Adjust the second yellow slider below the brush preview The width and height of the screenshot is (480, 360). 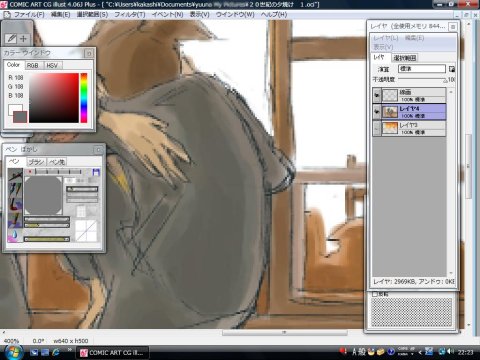click(x=47, y=225)
